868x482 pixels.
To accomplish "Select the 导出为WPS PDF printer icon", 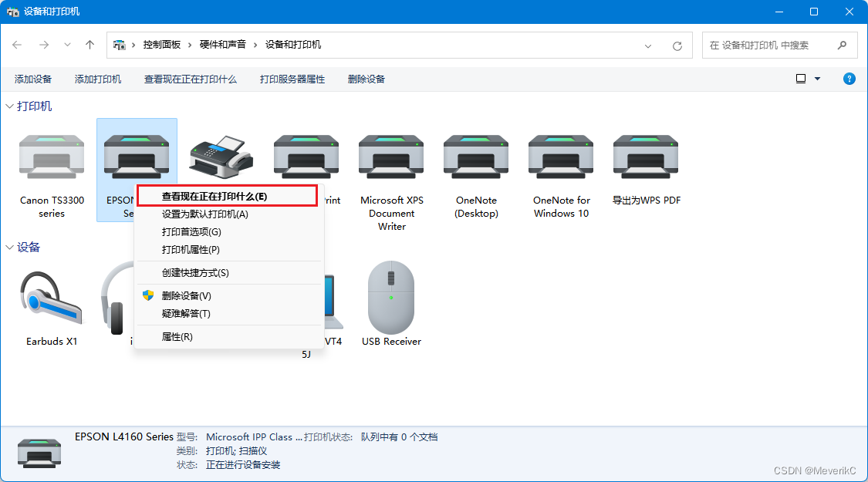I will pyautogui.click(x=646, y=157).
